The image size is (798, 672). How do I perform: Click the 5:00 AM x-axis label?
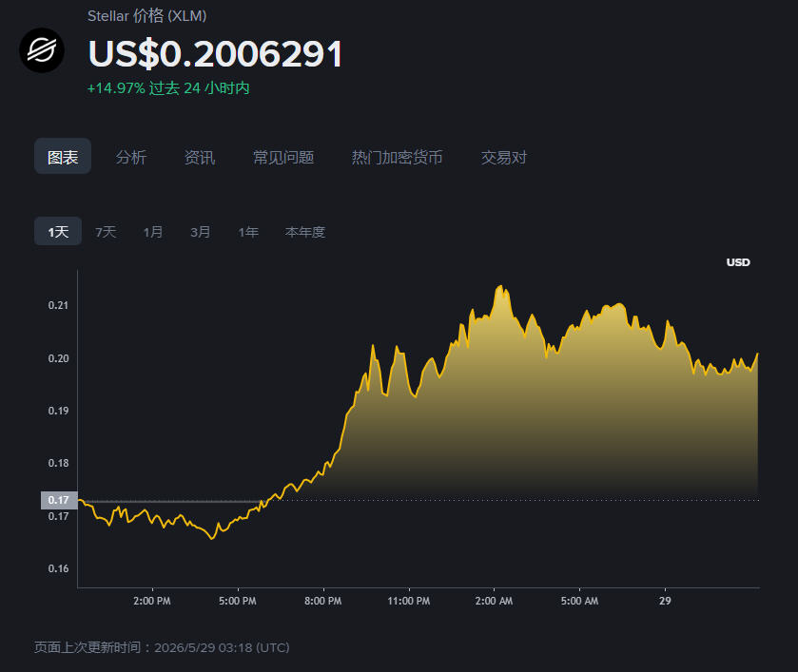tap(579, 601)
